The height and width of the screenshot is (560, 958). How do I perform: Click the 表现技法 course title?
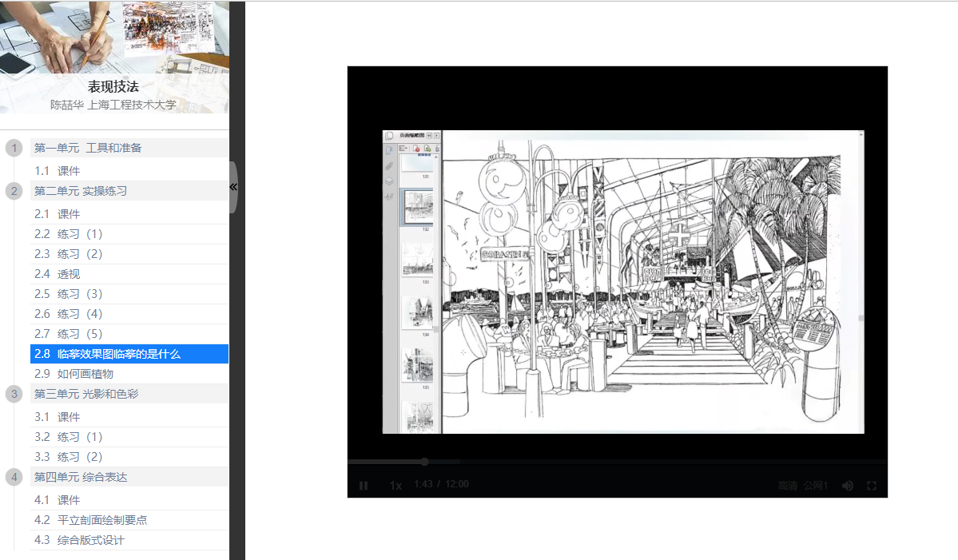(x=113, y=86)
